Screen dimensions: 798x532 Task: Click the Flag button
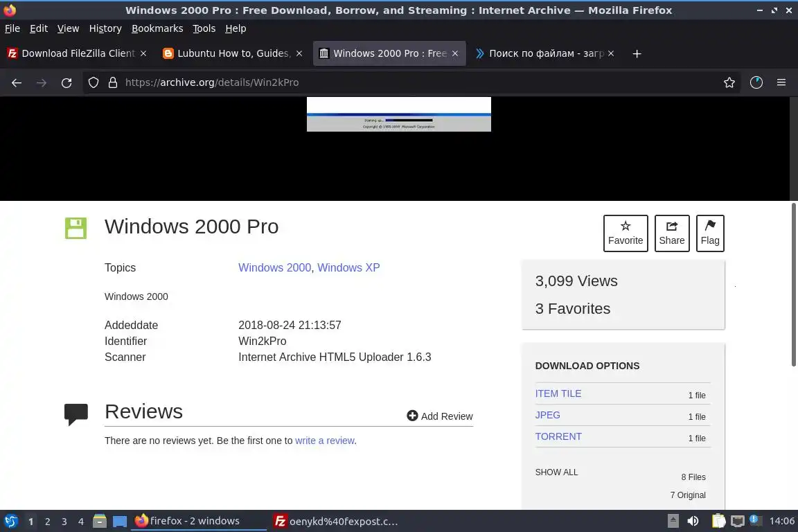710,233
